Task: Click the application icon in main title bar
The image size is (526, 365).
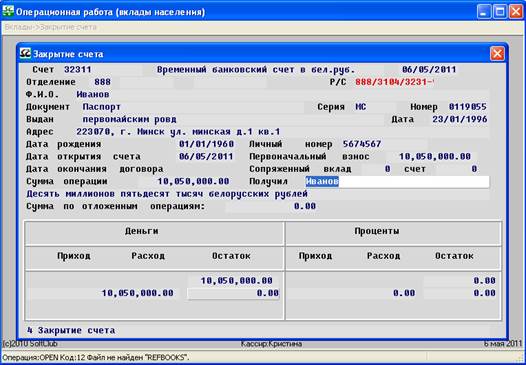Action: pos(8,12)
